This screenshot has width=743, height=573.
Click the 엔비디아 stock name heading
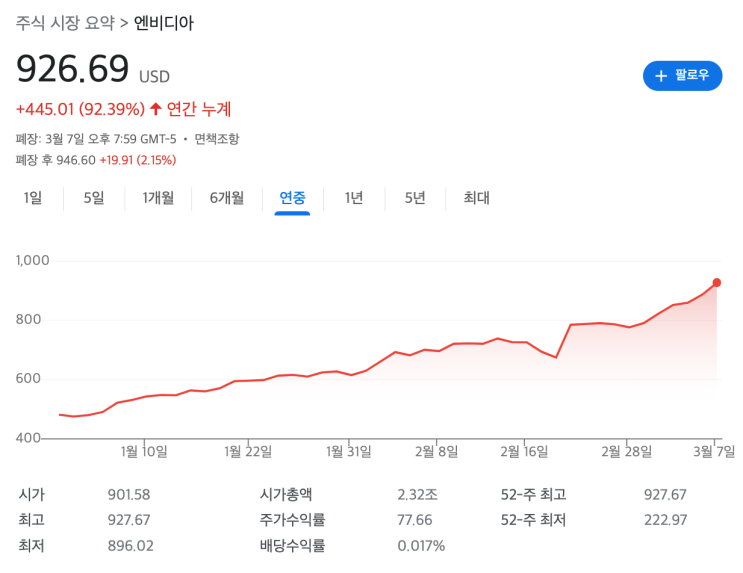coord(164,22)
